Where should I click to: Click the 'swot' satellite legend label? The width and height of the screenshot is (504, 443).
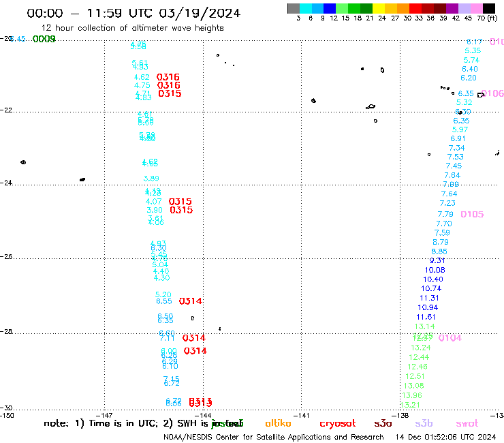pyautogui.click(x=467, y=424)
